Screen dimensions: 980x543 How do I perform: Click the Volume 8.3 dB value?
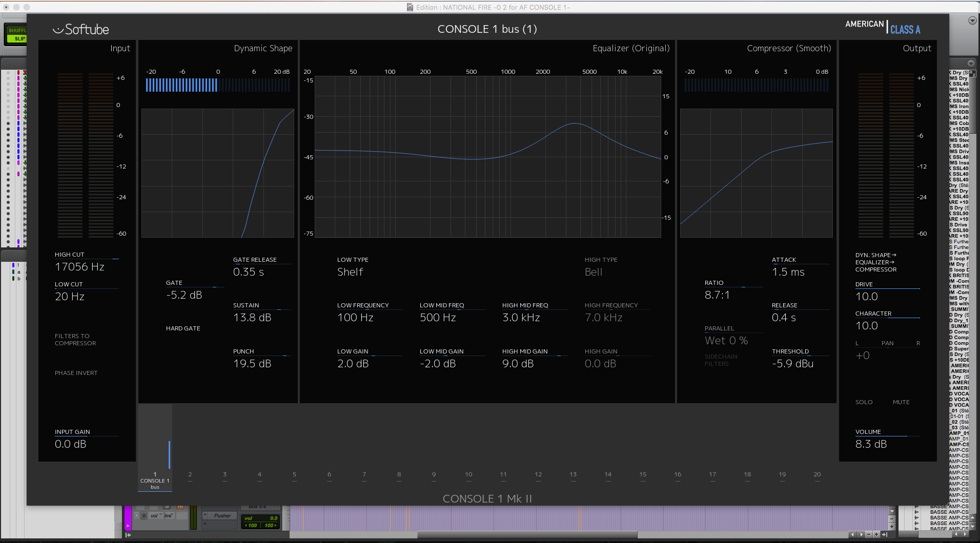point(871,444)
